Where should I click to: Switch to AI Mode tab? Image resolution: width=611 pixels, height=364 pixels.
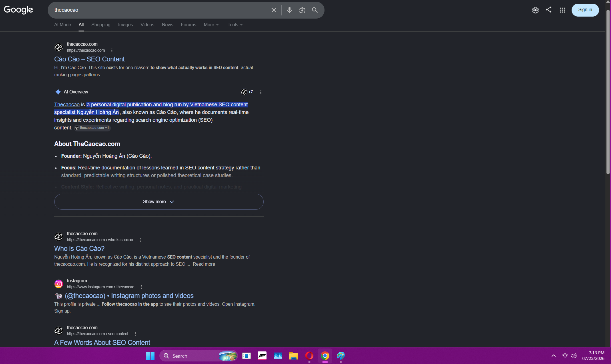[63, 25]
